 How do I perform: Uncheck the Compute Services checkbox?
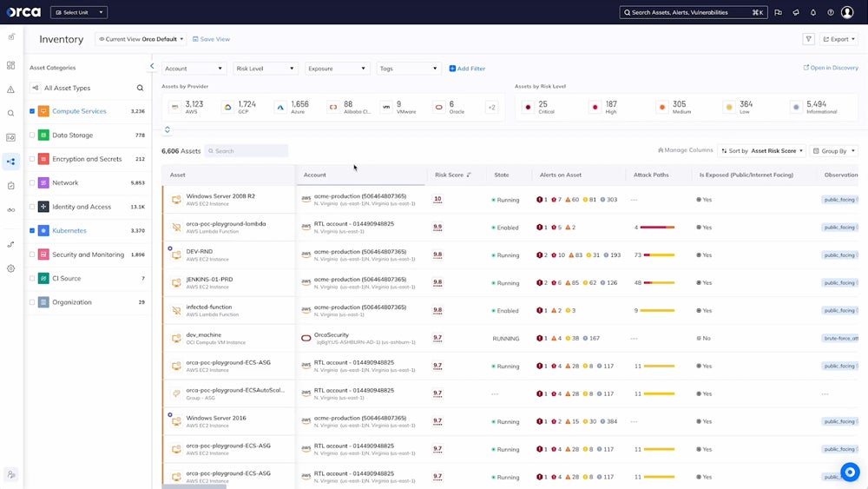pos(32,111)
